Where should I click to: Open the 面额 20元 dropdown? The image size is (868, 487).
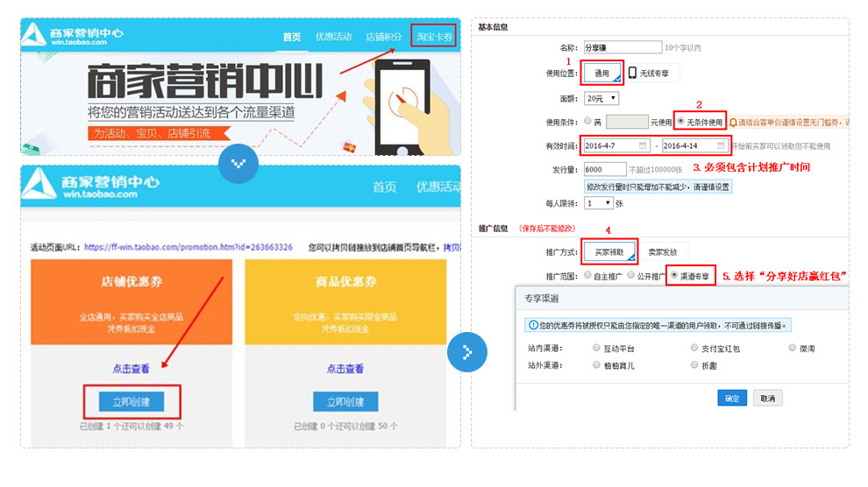601,98
